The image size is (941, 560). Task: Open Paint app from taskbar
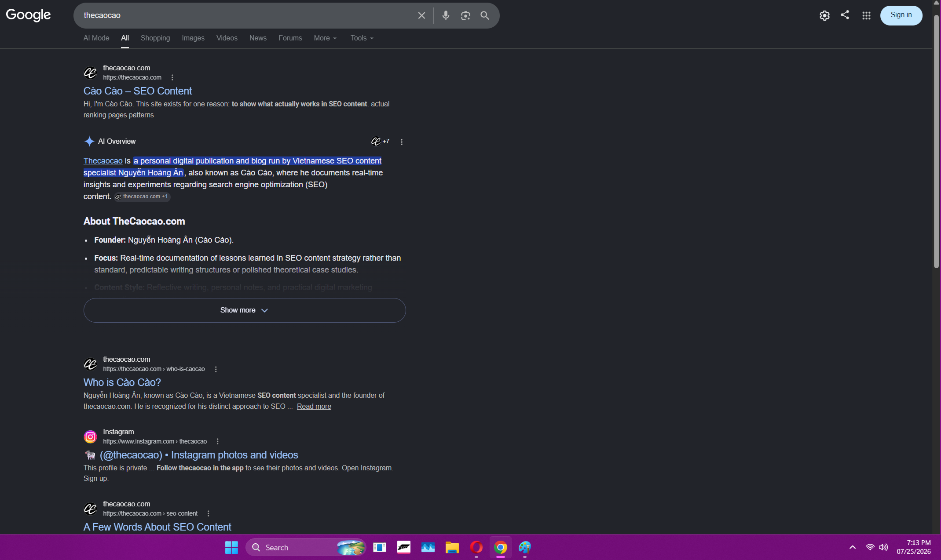coord(524,547)
